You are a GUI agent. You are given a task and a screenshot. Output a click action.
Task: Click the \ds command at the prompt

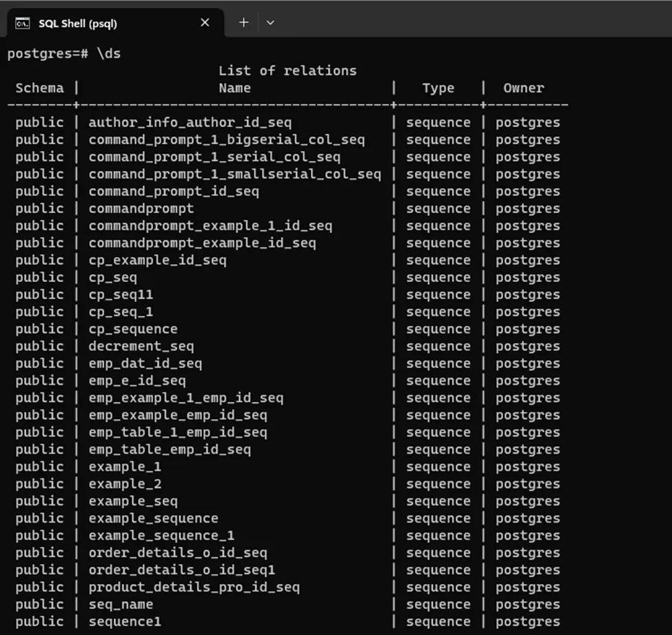(x=108, y=54)
